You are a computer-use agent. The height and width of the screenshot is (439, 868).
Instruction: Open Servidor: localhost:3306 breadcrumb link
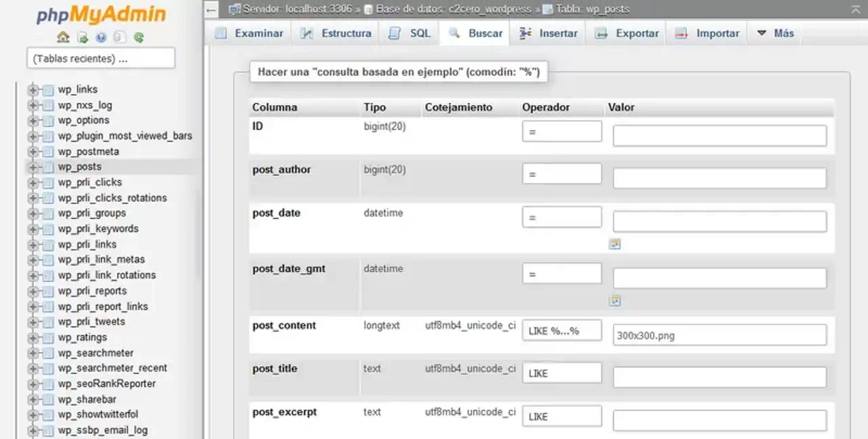click(296, 9)
